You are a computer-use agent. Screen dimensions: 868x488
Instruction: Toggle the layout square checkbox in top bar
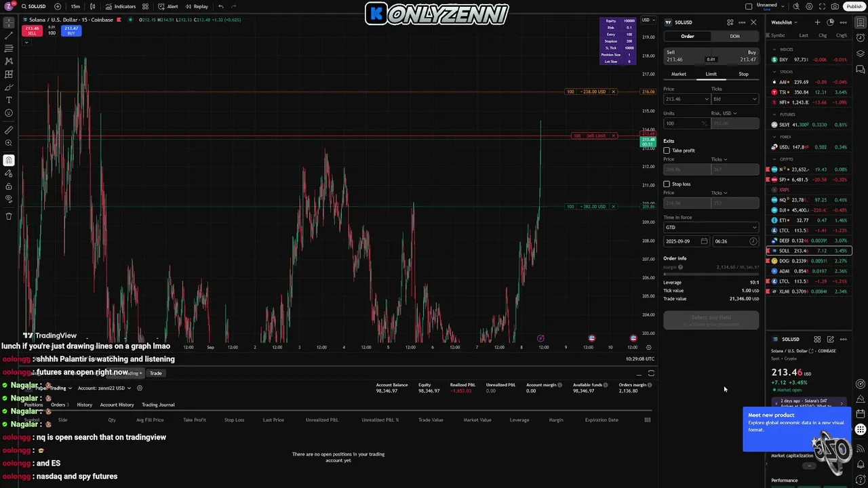coord(749,6)
